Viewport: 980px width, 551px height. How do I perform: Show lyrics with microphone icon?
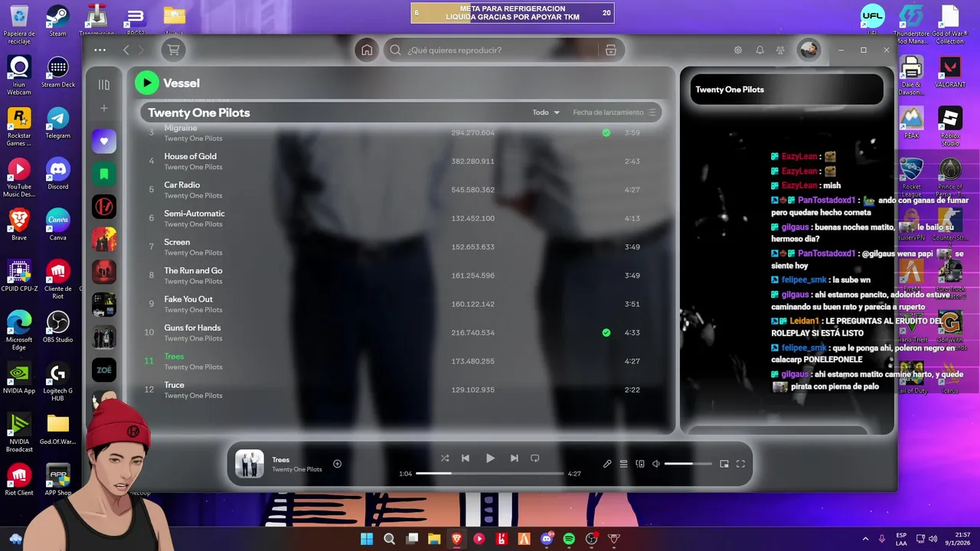tap(607, 464)
